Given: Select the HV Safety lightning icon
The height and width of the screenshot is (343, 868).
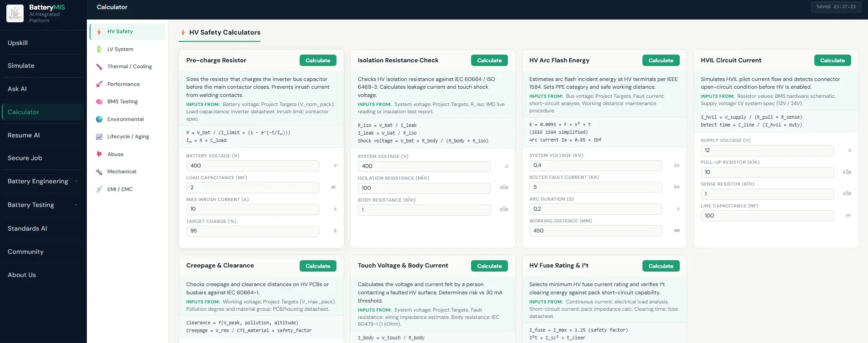Looking at the screenshot, I should click(99, 32).
